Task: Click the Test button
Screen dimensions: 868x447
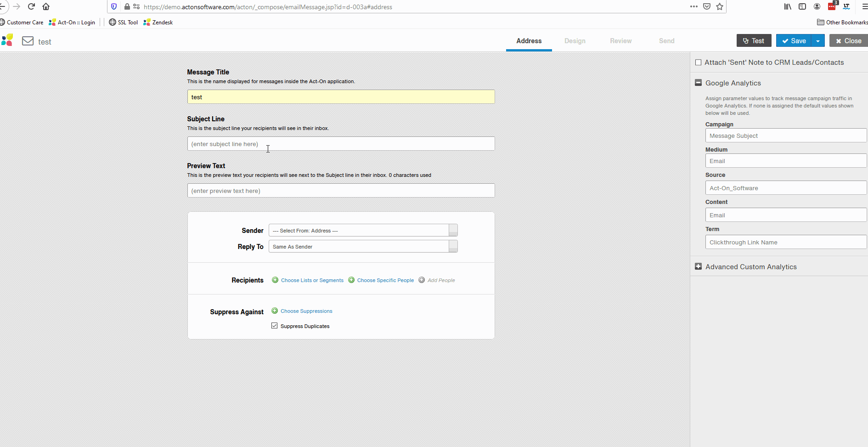Action: click(x=754, y=41)
